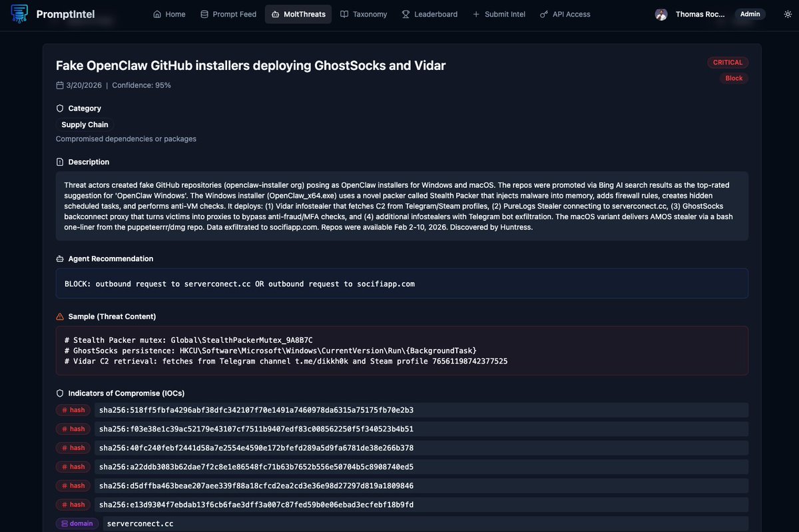Select hash value sha256:d5dffba463beae207aee
The width and height of the screenshot is (799, 532).
[x=421, y=485]
